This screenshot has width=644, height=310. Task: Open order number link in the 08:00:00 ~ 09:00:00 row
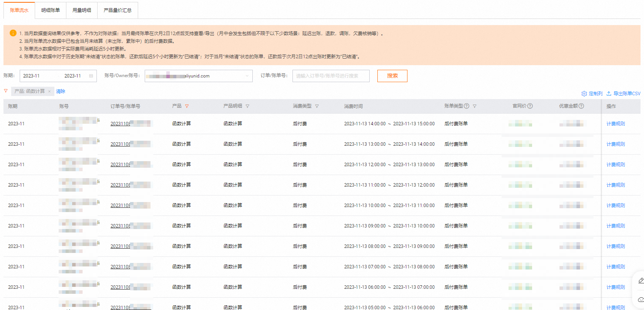[x=130, y=246]
